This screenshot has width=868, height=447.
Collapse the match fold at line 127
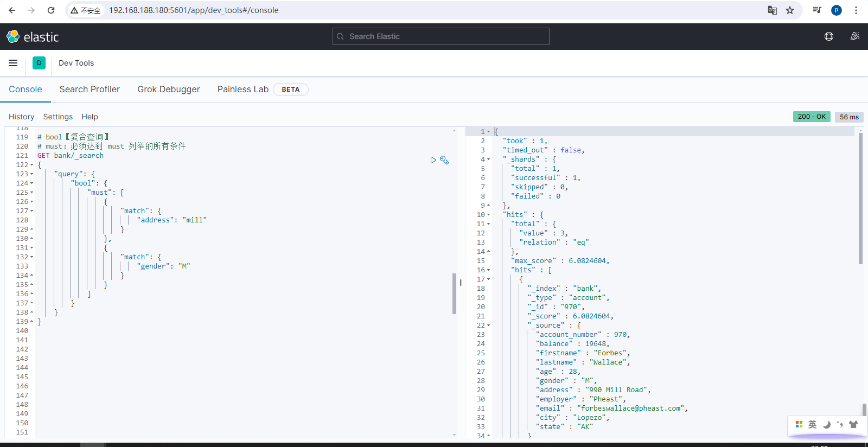tap(31, 211)
